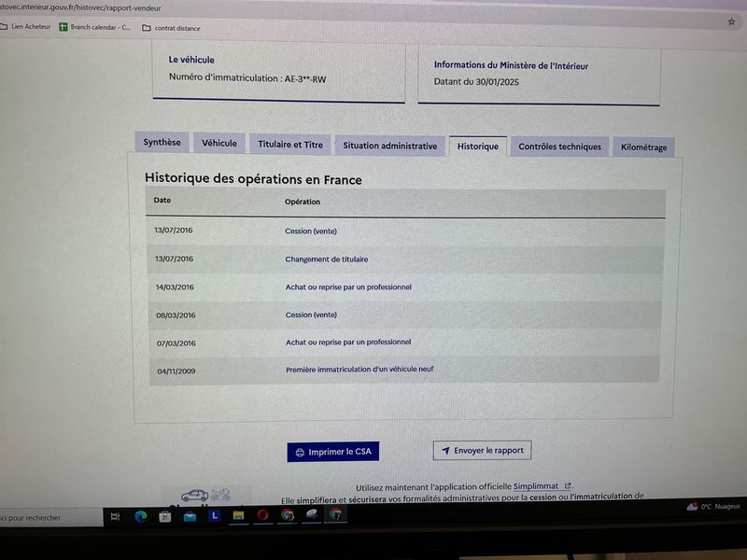This screenshot has height=560, width=747.
Task: Open the Contrôles techniques tab
Action: (x=559, y=147)
